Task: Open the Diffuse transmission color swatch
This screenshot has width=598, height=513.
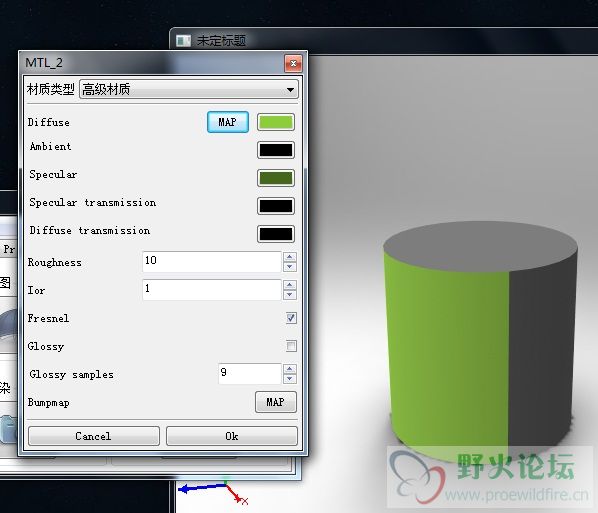Action: click(x=276, y=234)
